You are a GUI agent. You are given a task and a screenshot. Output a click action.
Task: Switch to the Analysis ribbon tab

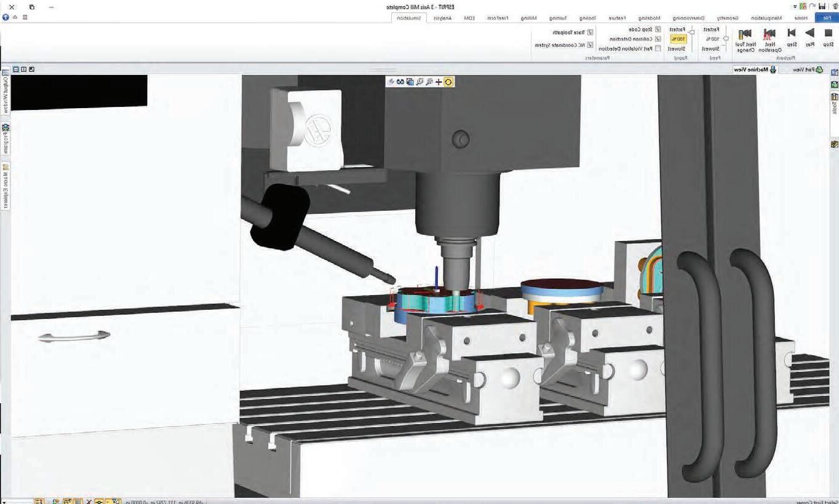point(442,18)
